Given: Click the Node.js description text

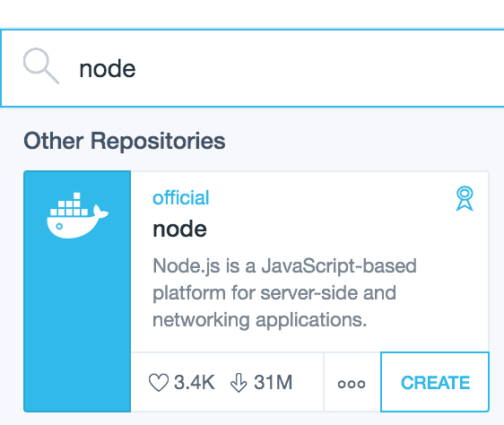Looking at the screenshot, I should click(x=284, y=292).
